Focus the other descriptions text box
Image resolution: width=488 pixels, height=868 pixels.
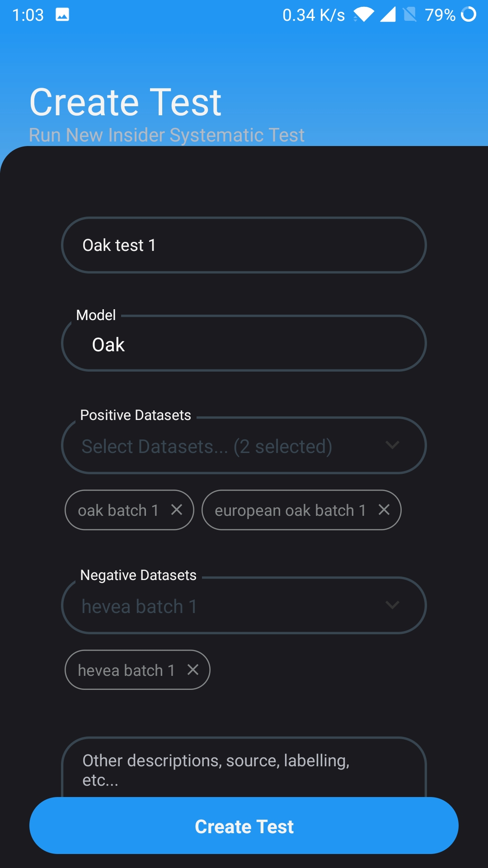[x=244, y=769]
